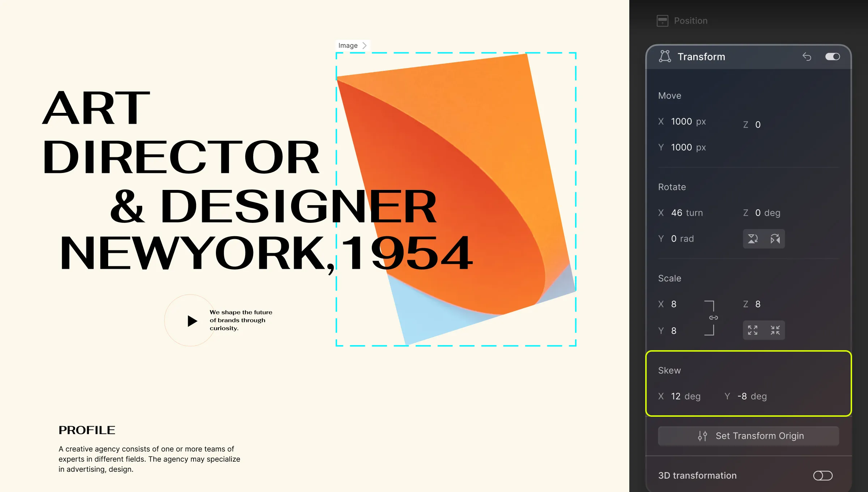Click the sliders icon in Set Transform Origin
This screenshot has width=868, height=492.
(702, 436)
